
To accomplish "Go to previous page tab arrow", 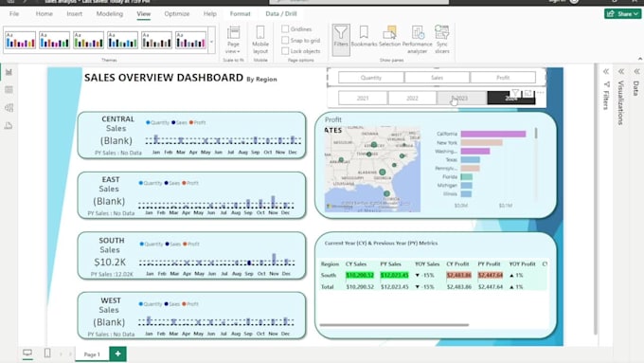I will click(x=61, y=354).
